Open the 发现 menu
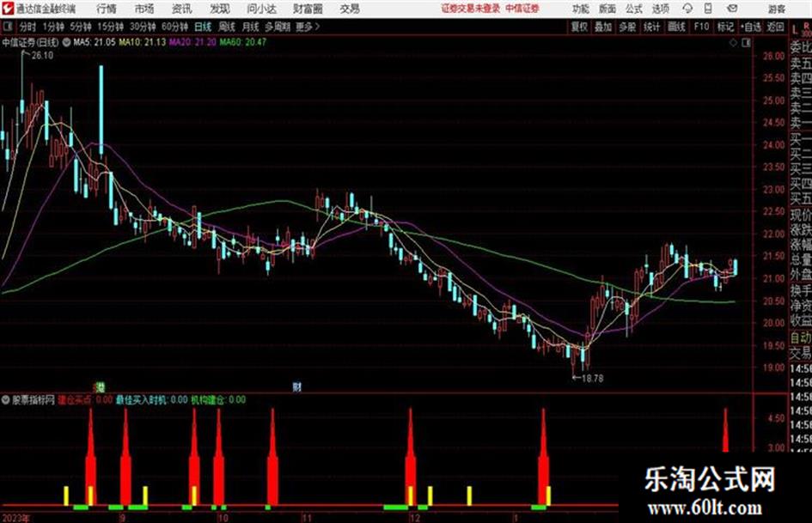The width and height of the screenshot is (812, 523). click(220, 9)
